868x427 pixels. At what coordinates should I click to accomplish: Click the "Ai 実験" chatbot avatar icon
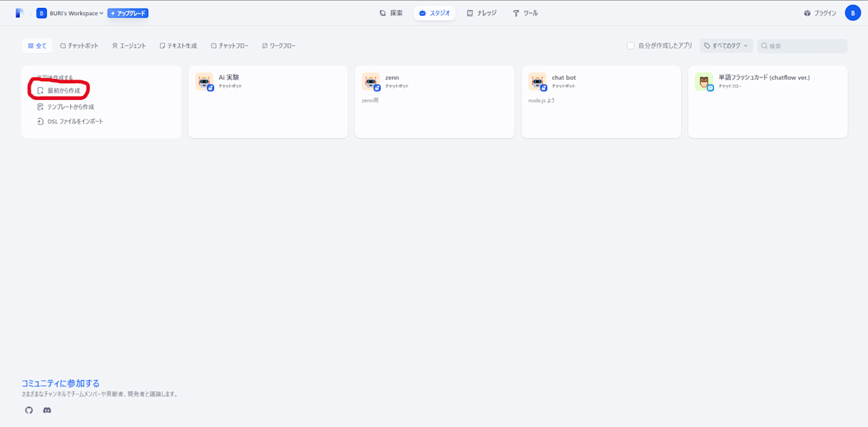[205, 82]
